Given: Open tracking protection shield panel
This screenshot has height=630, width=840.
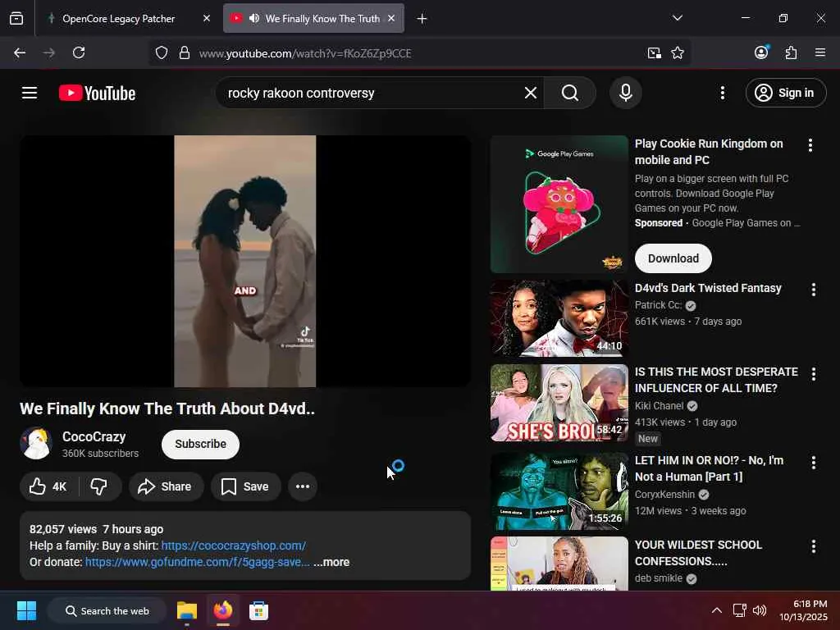Looking at the screenshot, I should click(162, 52).
